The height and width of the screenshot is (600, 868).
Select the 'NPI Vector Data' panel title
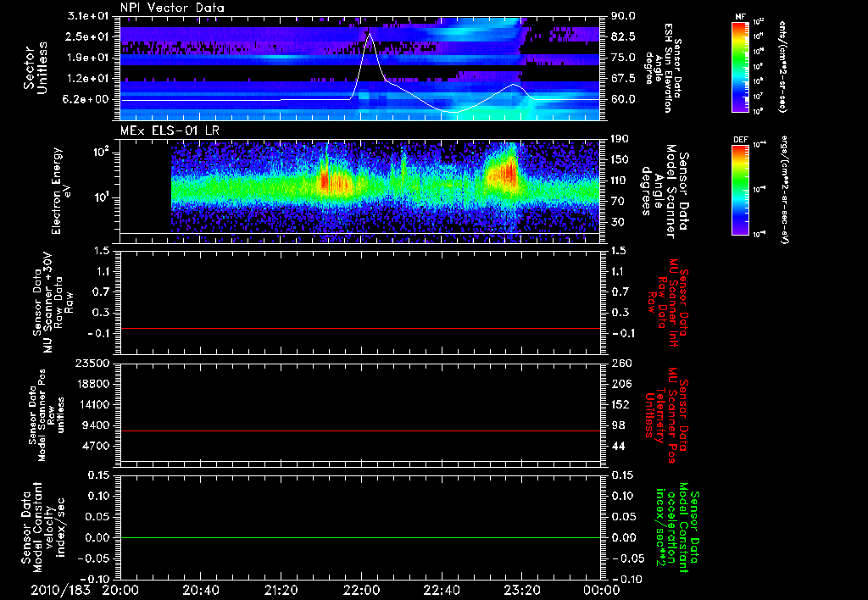pyautogui.click(x=172, y=8)
